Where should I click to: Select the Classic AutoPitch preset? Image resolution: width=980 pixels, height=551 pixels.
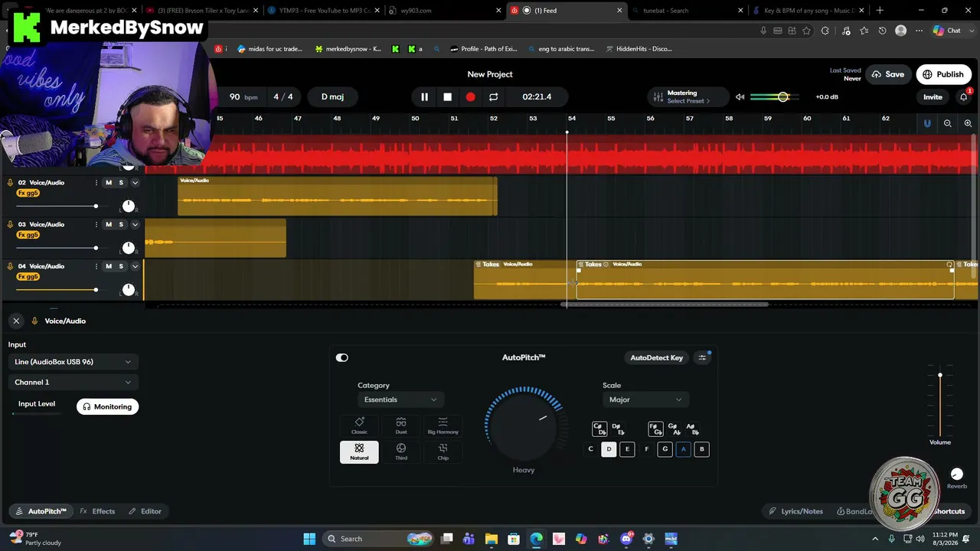click(359, 425)
